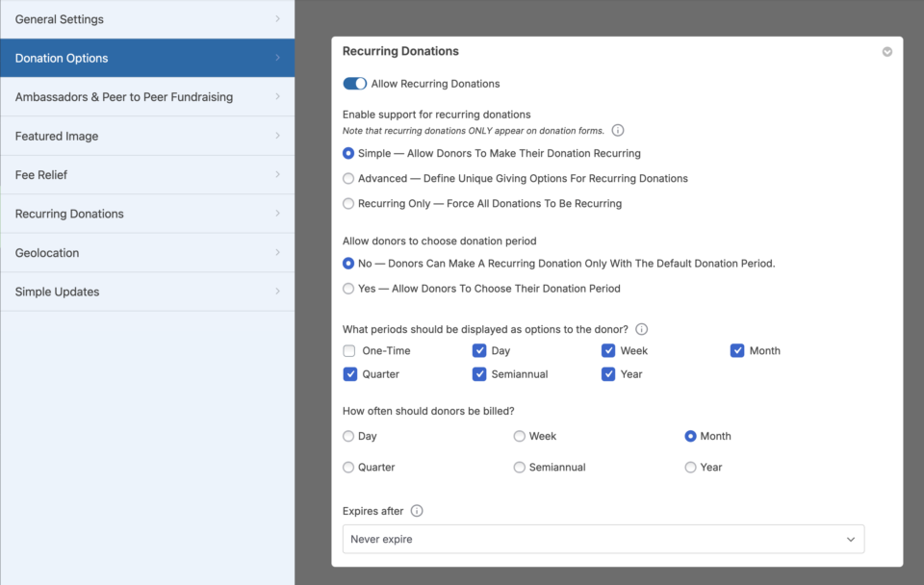The height and width of the screenshot is (585, 924).
Task: Open Recurring Donations sidebar item
Action: 147,214
